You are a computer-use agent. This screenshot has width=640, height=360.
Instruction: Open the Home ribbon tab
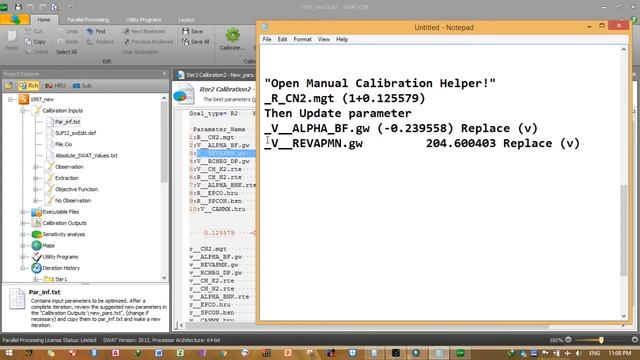[44, 20]
